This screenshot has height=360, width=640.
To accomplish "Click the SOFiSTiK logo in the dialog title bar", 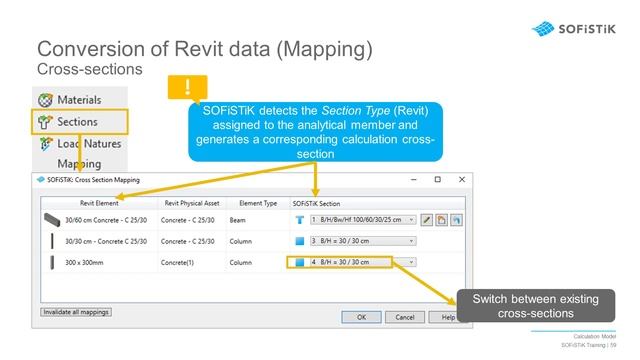I will (40, 180).
